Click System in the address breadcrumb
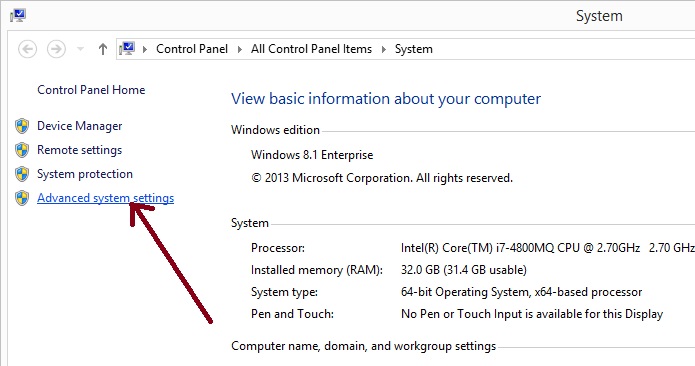 pos(414,49)
